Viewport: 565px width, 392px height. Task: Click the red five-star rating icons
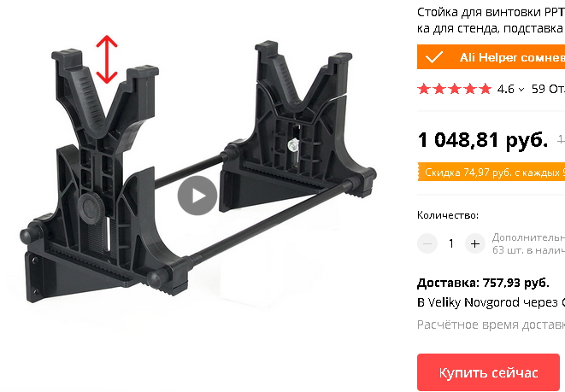pos(455,89)
